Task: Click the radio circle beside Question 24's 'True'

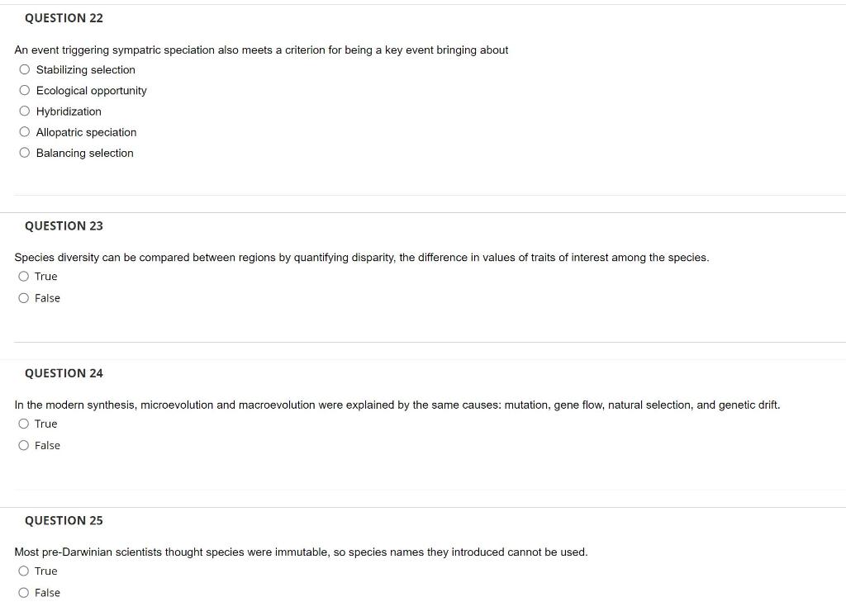Action: click(x=24, y=424)
